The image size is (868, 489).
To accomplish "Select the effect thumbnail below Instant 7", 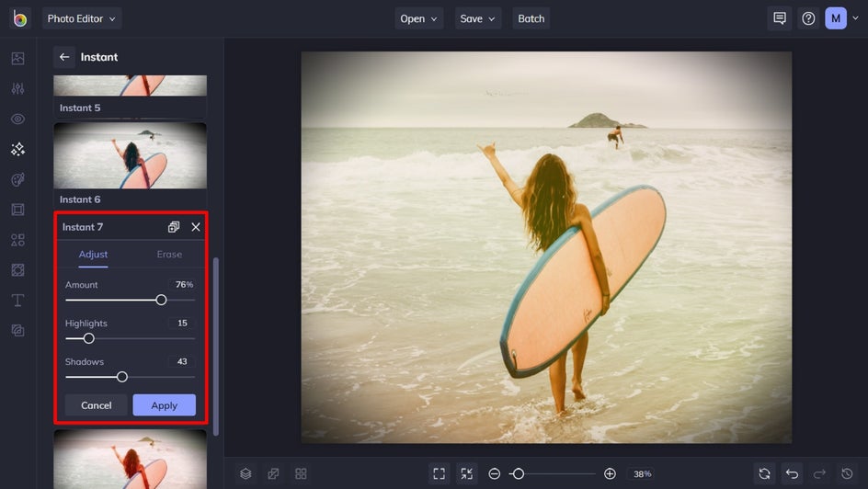I will click(x=130, y=460).
